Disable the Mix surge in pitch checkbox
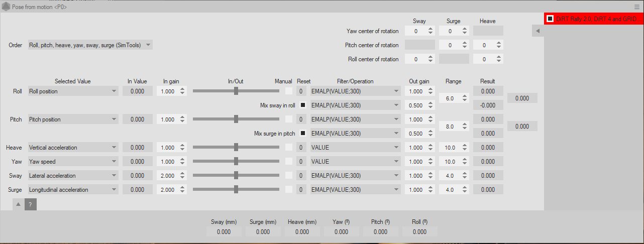This screenshot has height=244, width=644. (x=303, y=134)
